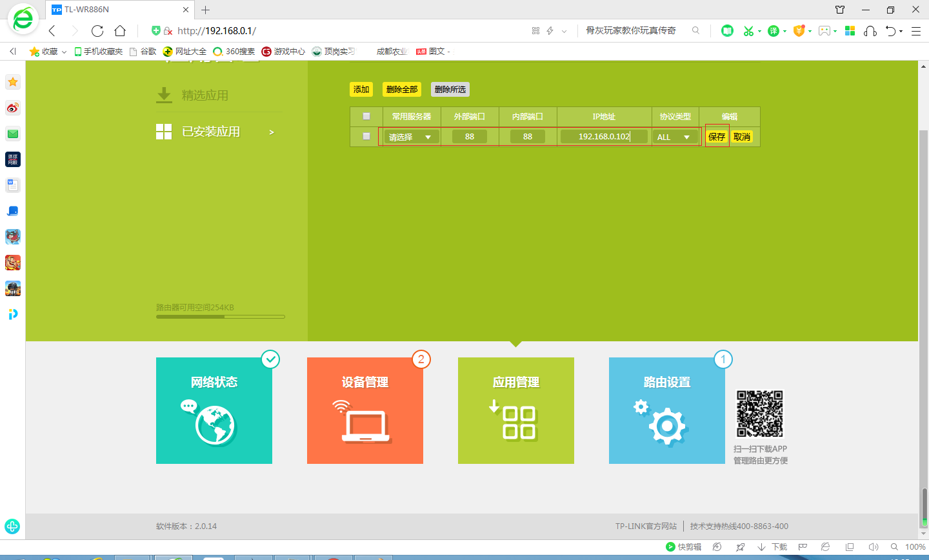Click the document icon in sidebar
This screenshot has height=560, width=929.
coord(13,185)
